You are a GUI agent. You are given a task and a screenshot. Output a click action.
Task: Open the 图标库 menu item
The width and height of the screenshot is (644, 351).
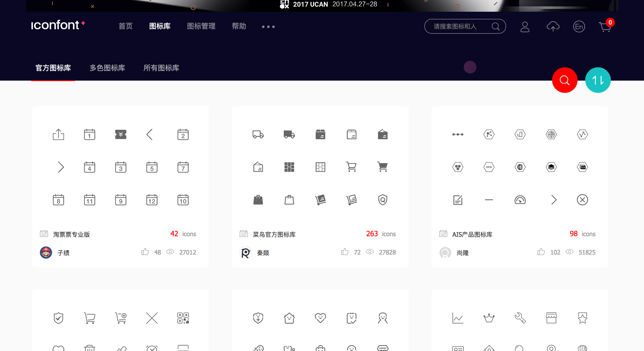(x=160, y=26)
